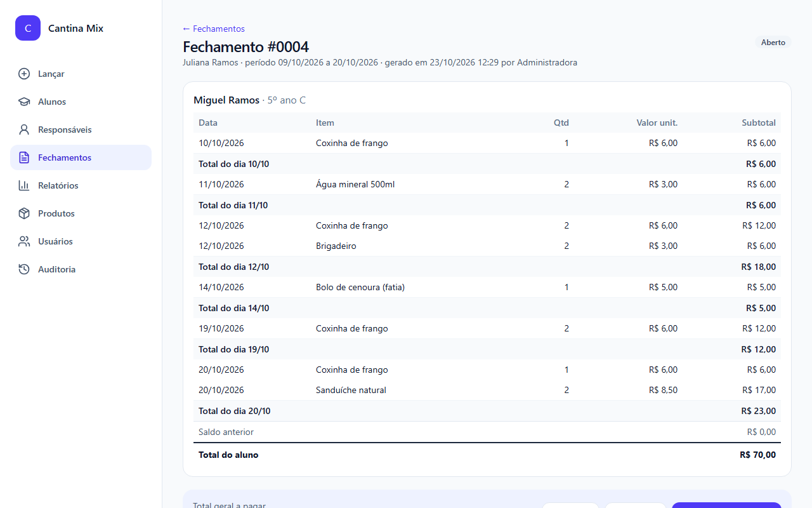This screenshot has height=508, width=812.
Task: Click the Lançar plus-circle icon
Action: (x=24, y=74)
